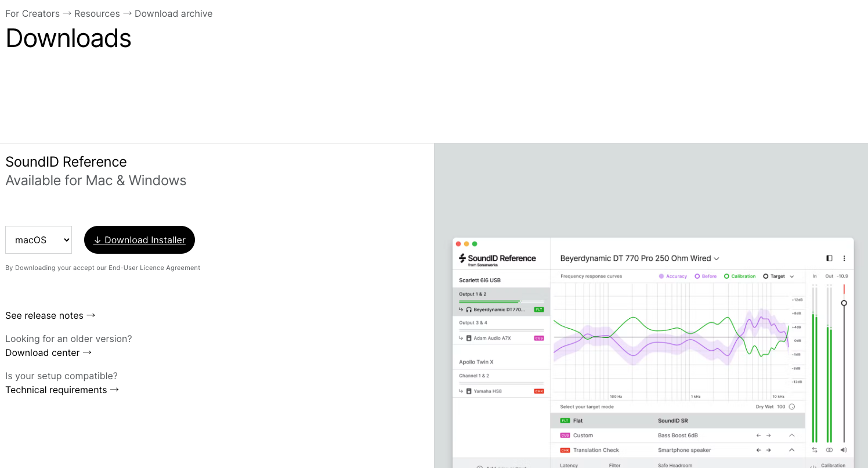Viewport: 868px width, 468px height.
Task: Click next arrow in Translation Check row
Action: 768,450
